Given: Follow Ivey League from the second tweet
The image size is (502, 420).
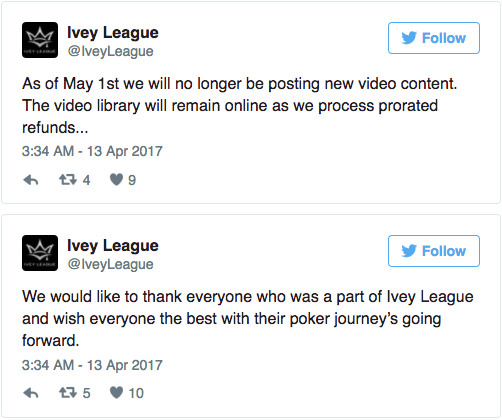Looking at the screenshot, I should pos(434,251).
